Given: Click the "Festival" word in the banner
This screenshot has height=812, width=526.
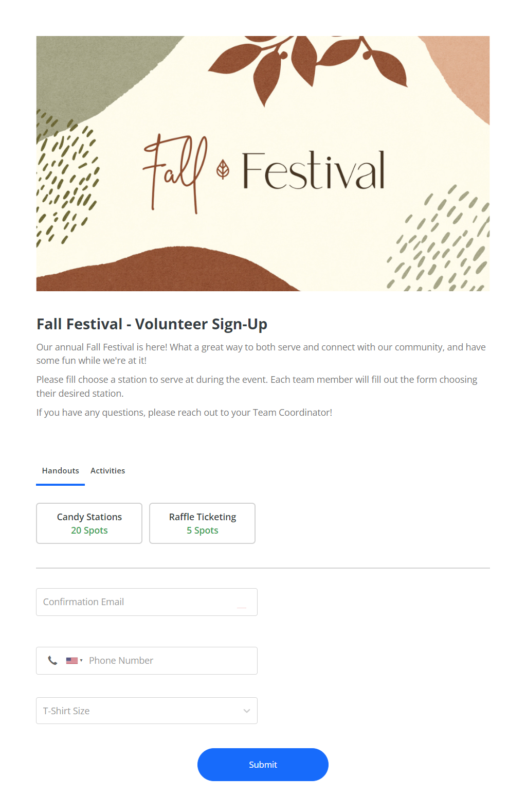Looking at the screenshot, I should click(x=313, y=171).
